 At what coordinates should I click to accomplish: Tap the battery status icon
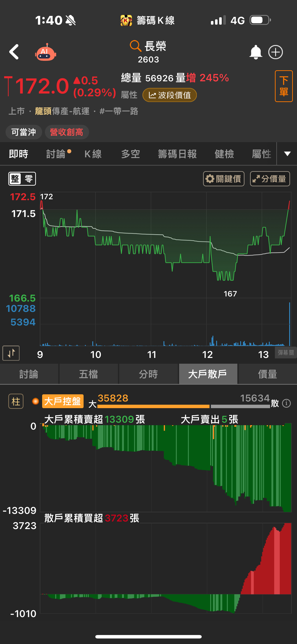(260, 20)
